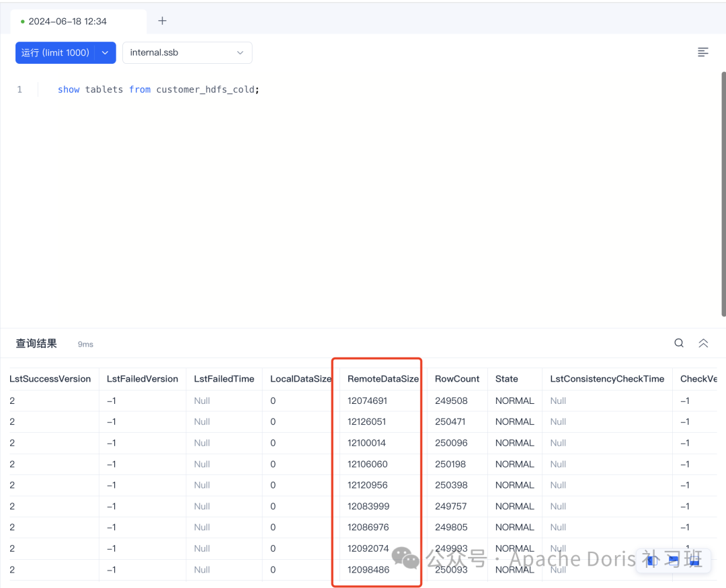Open the internal.ssb database dropdown
Image resolution: width=726 pixels, height=588 pixels.
coord(187,53)
